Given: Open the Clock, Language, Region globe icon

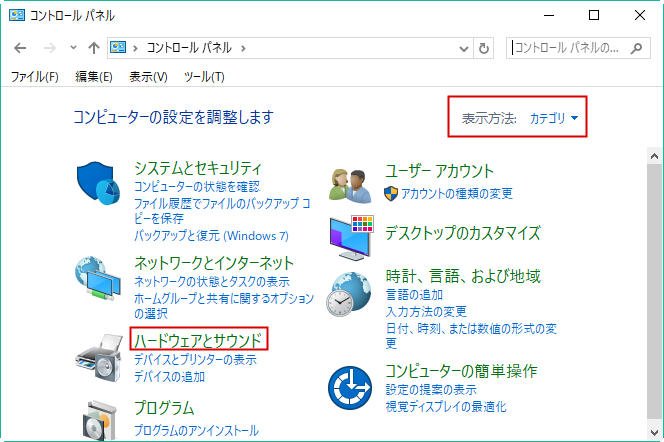Looking at the screenshot, I should [349, 294].
